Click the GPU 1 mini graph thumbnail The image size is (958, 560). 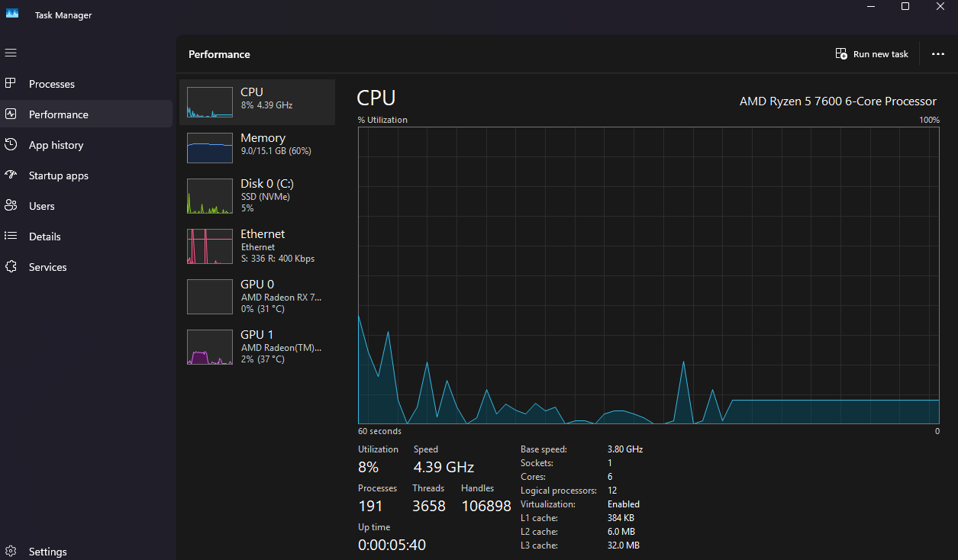(x=210, y=347)
